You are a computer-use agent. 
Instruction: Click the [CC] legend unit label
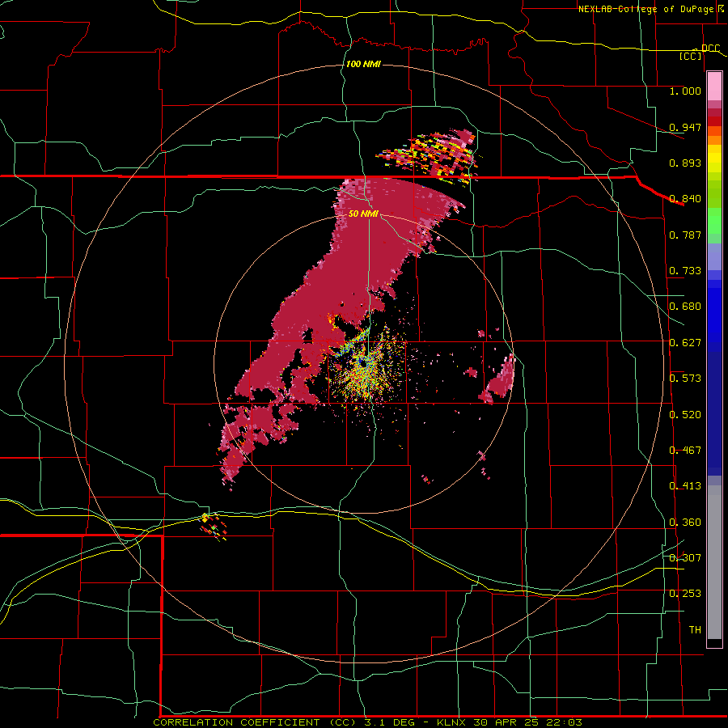pyautogui.click(x=691, y=56)
